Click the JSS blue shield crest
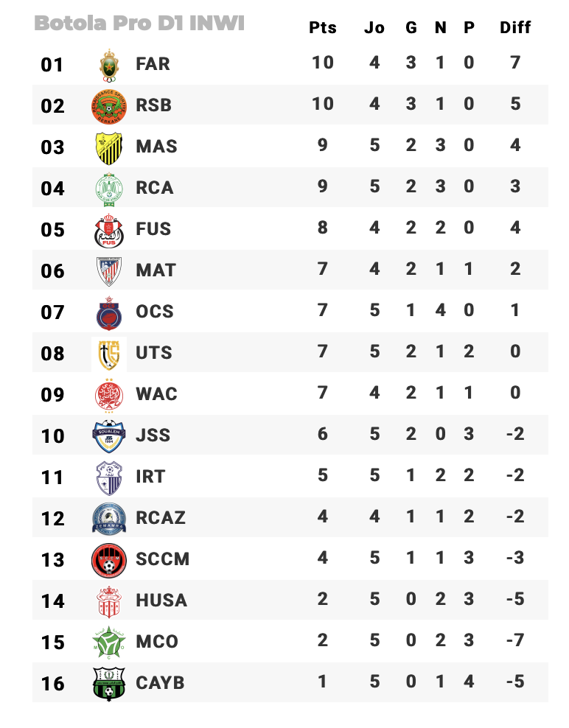 (x=109, y=436)
